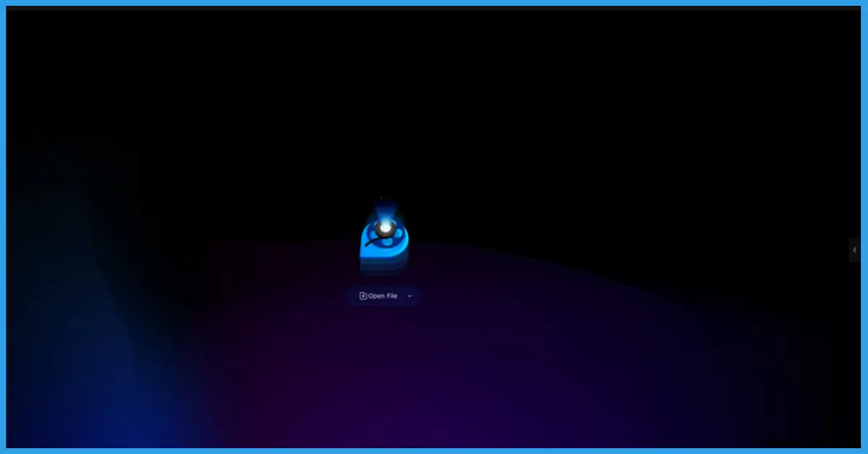Click the Open File button
This screenshot has height=454, width=868.
378,296
